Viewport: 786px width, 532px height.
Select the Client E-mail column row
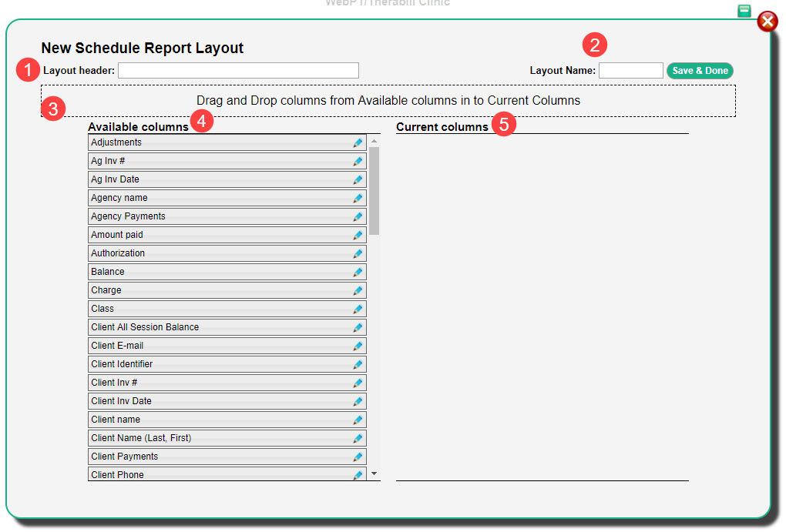[227, 346]
